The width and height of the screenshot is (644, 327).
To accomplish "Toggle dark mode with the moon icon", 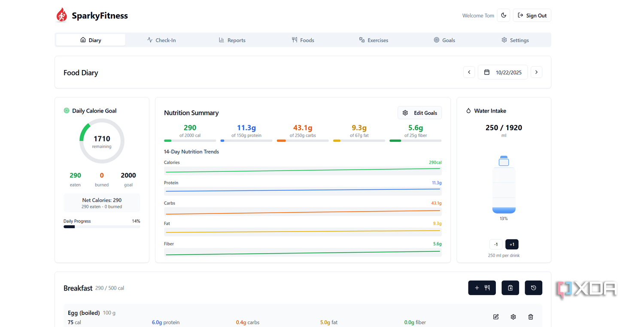I will coord(504,15).
